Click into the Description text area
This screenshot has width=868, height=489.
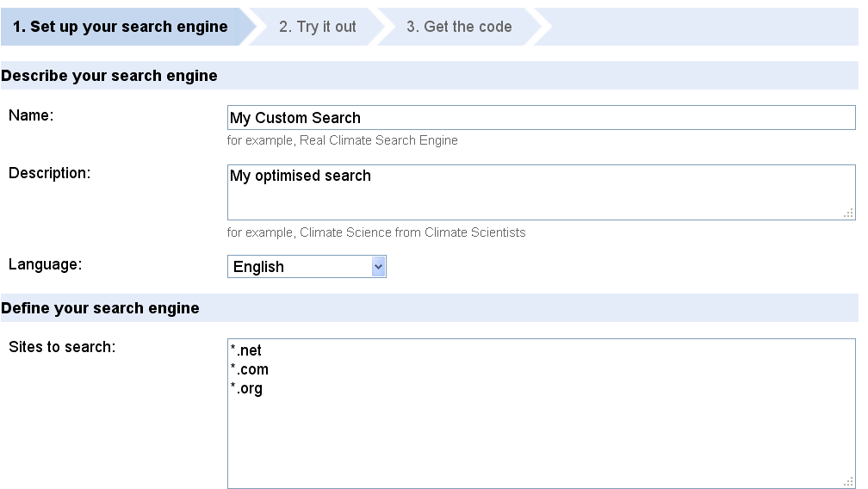(542, 192)
